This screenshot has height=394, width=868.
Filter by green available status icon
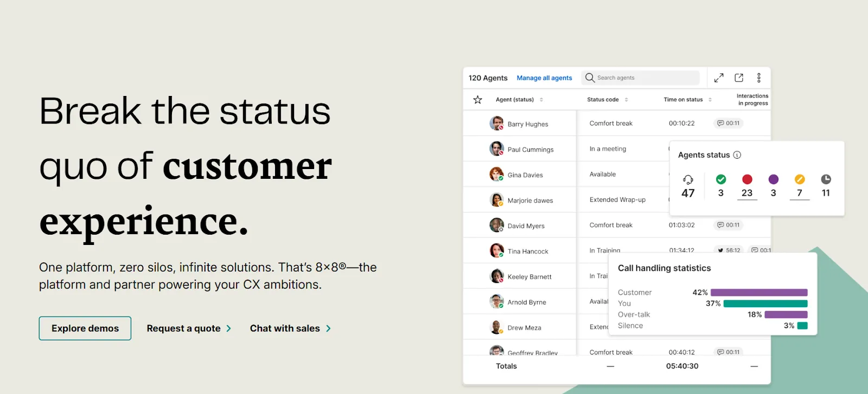721,179
